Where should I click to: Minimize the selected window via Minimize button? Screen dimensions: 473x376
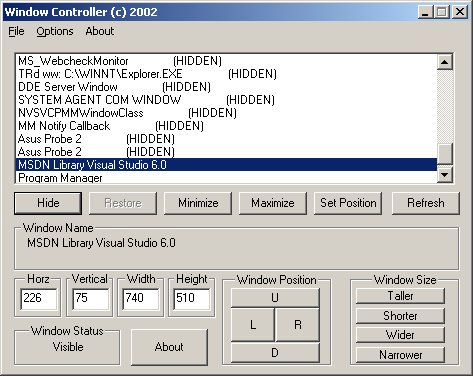click(198, 203)
